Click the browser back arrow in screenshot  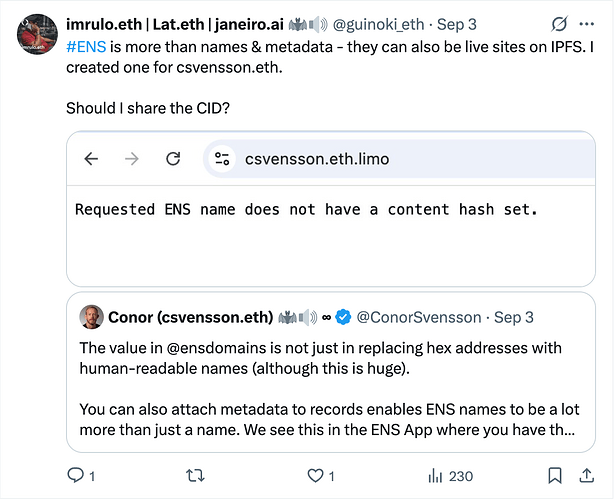click(x=91, y=158)
